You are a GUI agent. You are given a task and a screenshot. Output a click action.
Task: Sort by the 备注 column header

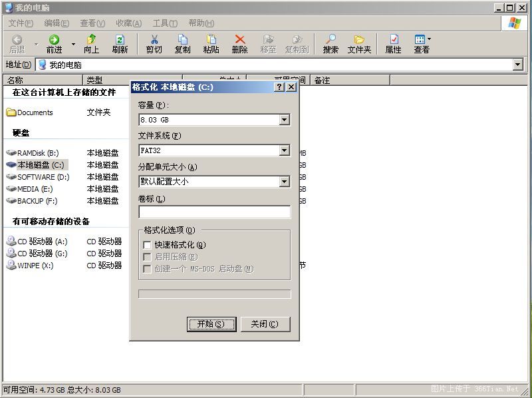(x=350, y=80)
